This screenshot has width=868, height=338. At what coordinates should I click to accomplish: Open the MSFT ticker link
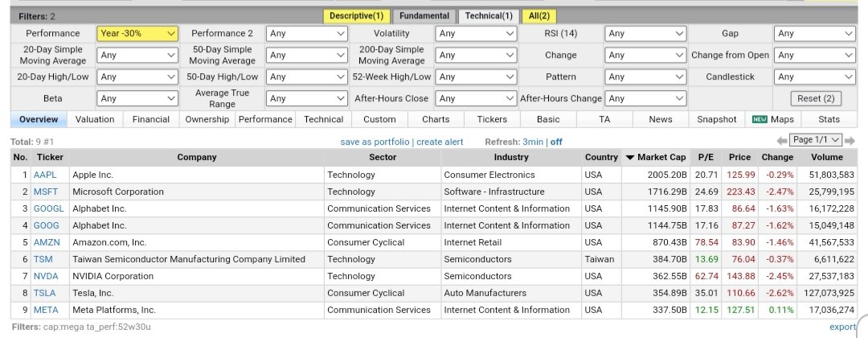pyautogui.click(x=45, y=192)
